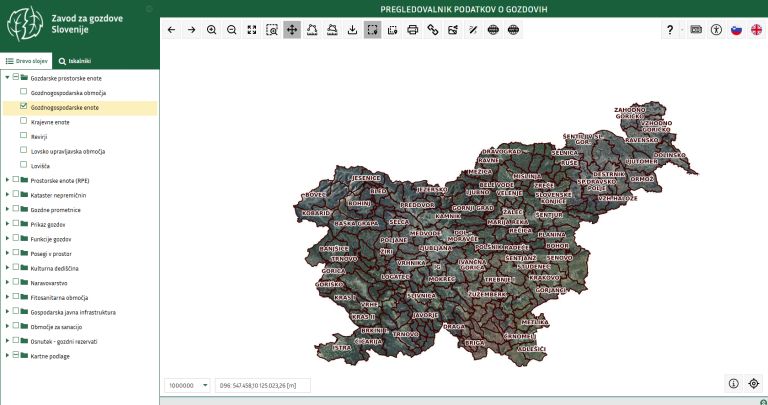This screenshot has width=768, height=405.
Task: Export map image share icon
Action: [x=453, y=30]
